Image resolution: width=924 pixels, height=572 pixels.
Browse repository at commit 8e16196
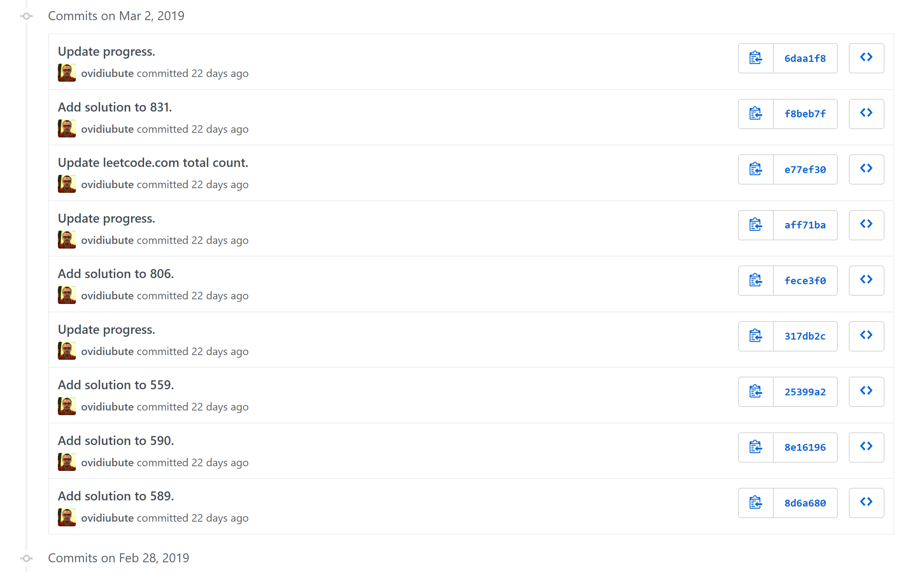point(866,447)
